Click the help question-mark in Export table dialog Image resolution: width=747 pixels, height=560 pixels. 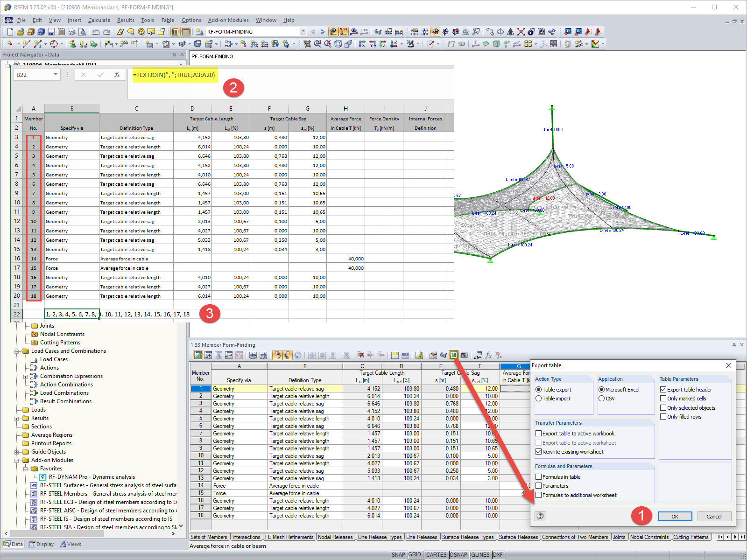pos(540,516)
